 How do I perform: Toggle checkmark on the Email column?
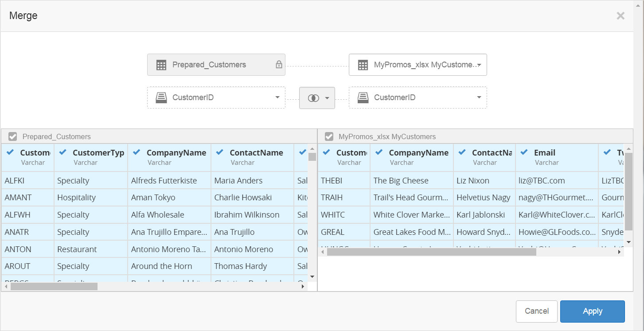pyautogui.click(x=524, y=152)
